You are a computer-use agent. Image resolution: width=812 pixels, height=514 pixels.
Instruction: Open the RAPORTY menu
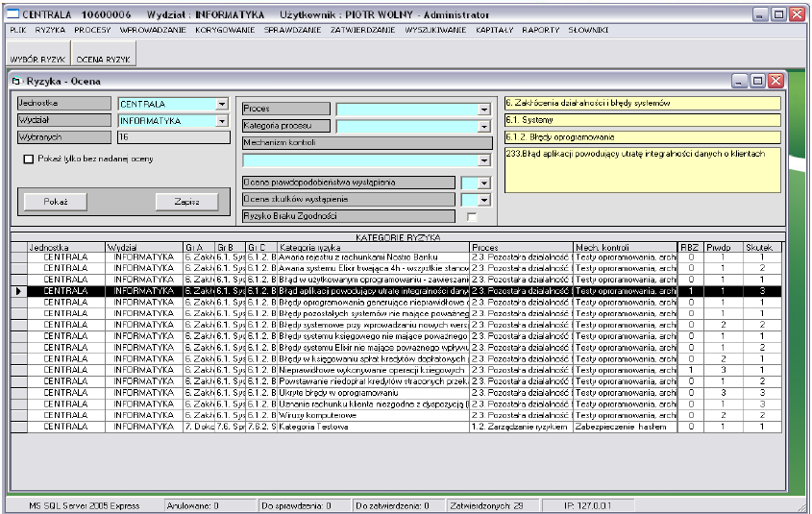pyautogui.click(x=541, y=30)
